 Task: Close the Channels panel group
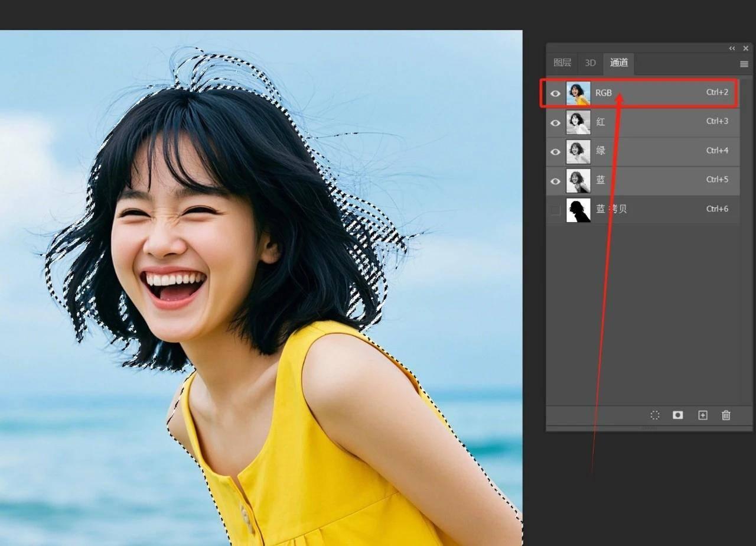coord(745,48)
